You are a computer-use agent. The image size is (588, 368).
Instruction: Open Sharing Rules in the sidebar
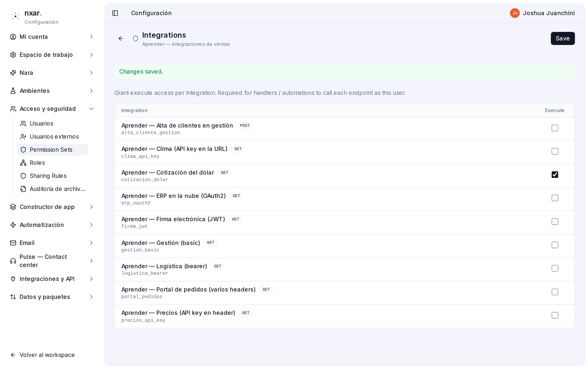(52, 176)
